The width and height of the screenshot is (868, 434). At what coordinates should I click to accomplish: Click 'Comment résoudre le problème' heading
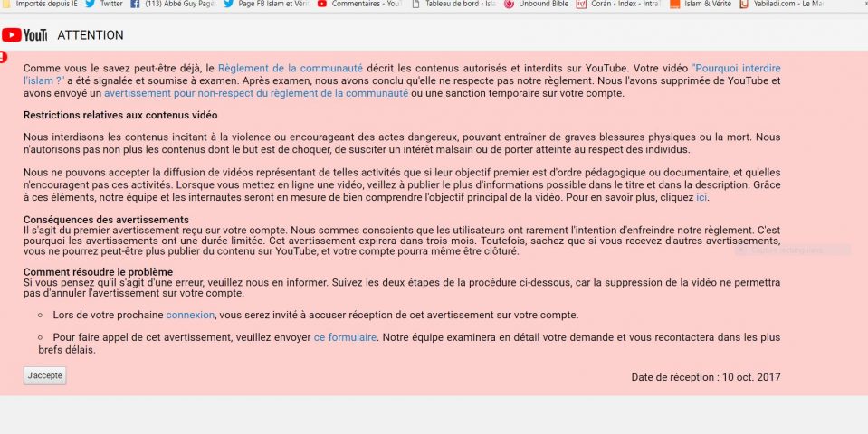98,272
